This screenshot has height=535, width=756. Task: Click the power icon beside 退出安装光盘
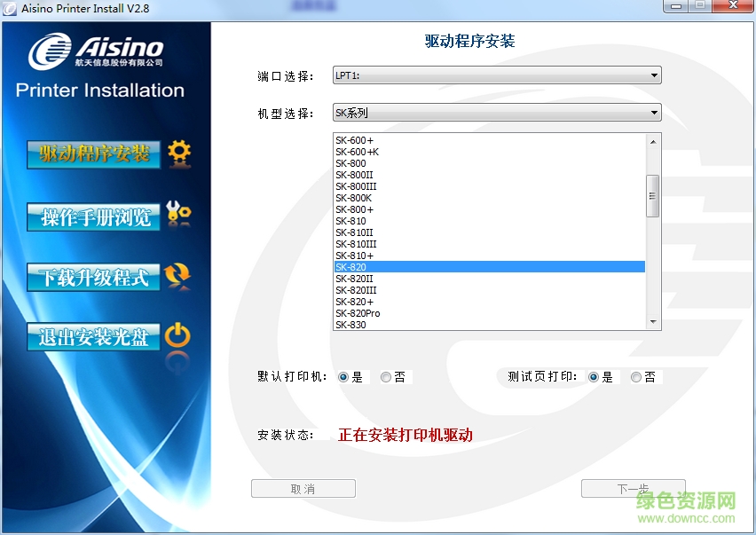(177, 337)
